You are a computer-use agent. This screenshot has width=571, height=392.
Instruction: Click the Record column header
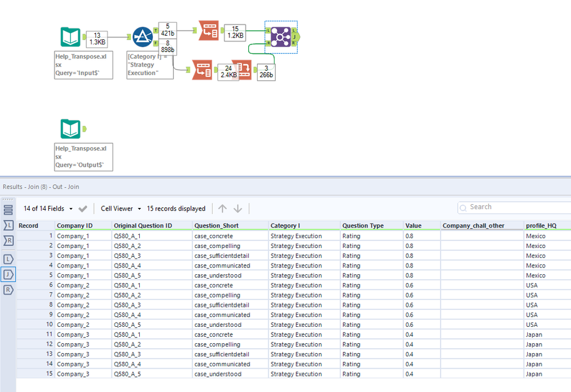[x=36, y=225]
